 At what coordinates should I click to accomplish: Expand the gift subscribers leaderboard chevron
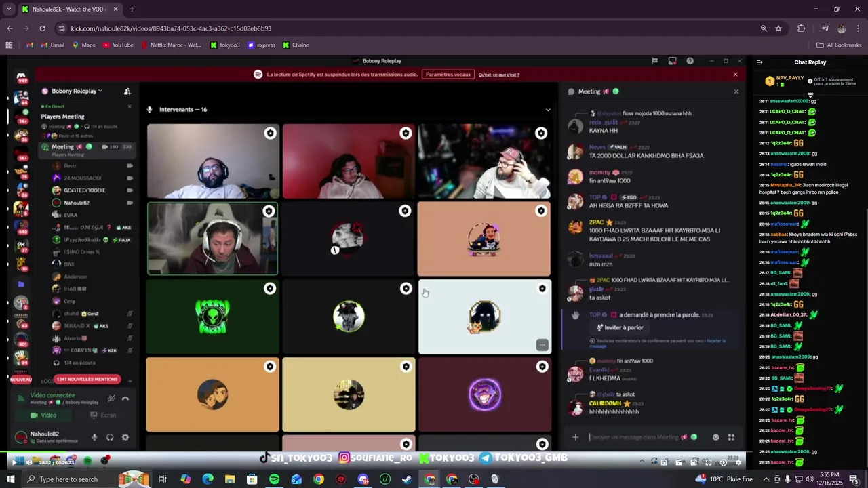(810, 95)
